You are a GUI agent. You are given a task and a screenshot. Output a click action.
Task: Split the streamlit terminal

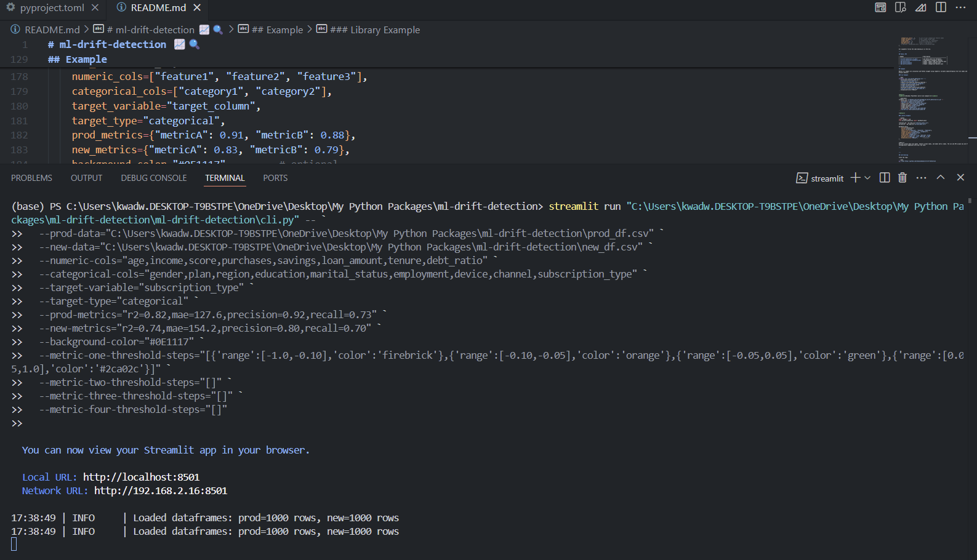pyautogui.click(x=885, y=178)
